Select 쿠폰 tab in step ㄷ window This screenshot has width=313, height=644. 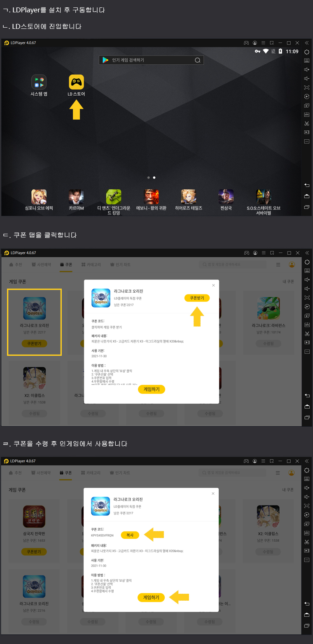point(66,265)
